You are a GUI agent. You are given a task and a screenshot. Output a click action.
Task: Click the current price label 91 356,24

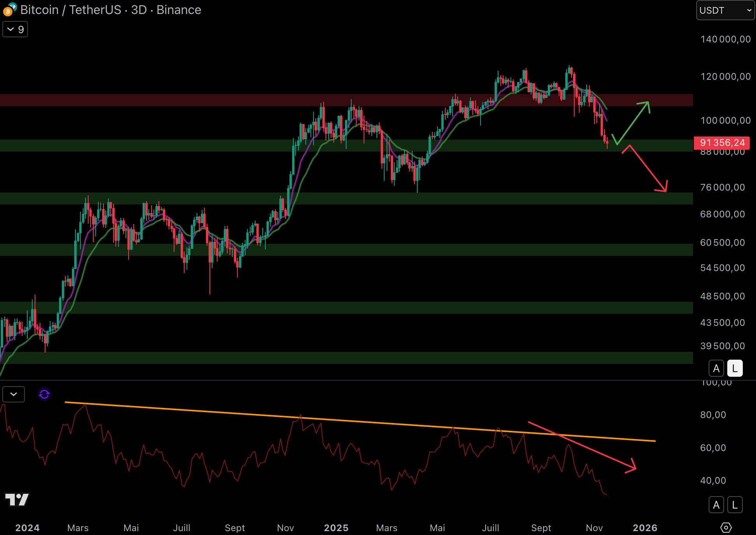click(x=722, y=143)
